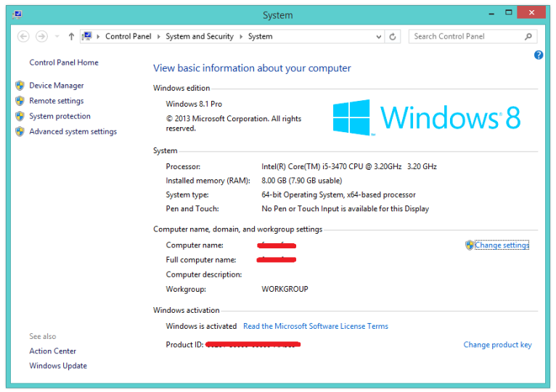
Task: Click the Change settings link
Action: pyautogui.click(x=502, y=245)
